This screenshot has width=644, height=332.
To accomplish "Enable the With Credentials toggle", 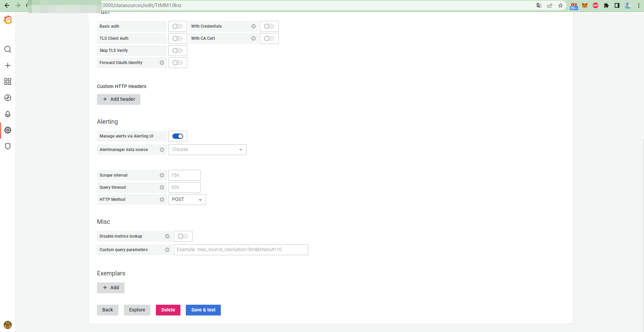I will pyautogui.click(x=269, y=26).
